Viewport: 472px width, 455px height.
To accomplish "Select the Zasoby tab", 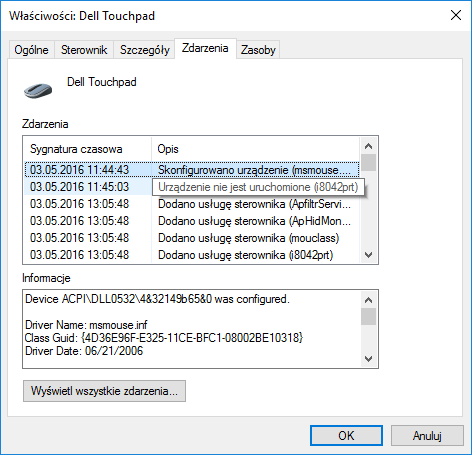I will pos(258,50).
